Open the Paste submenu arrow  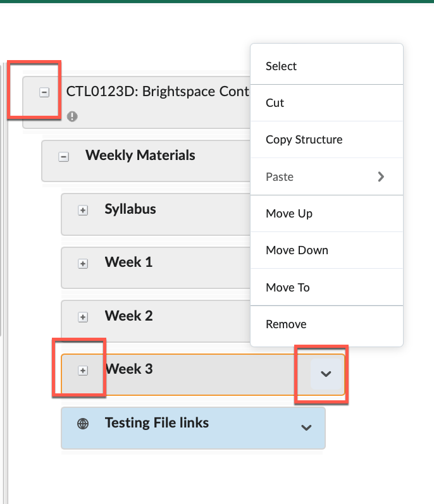(381, 177)
